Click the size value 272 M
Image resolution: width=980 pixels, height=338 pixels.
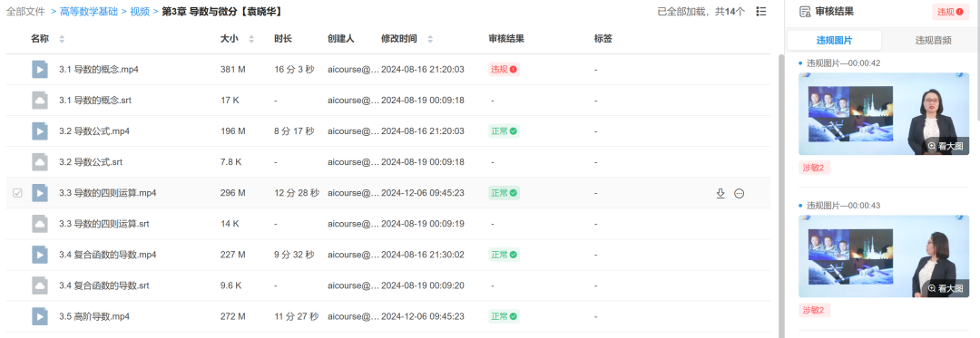tap(233, 316)
